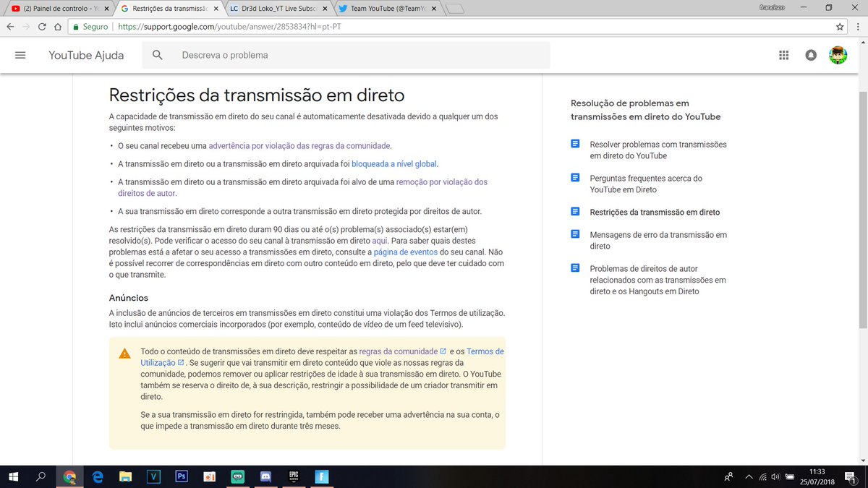868x488 pixels.
Task: Show hidden system tray icons
Action: 749,476
